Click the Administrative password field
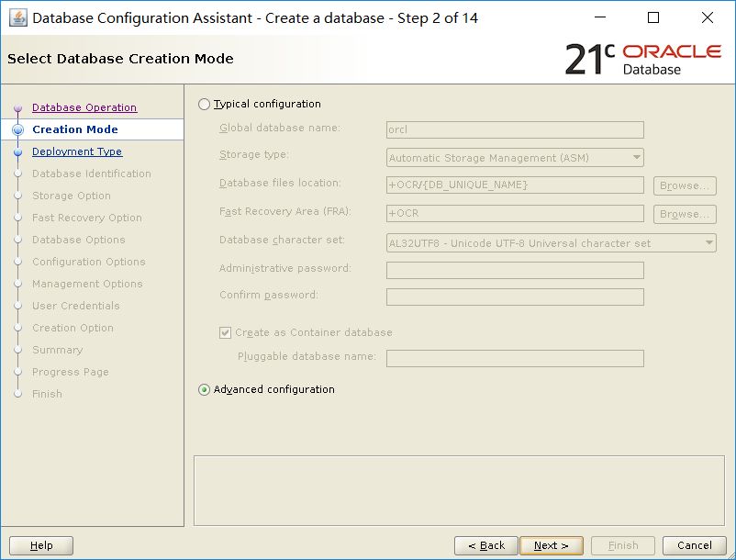736x560 pixels. coord(515,271)
